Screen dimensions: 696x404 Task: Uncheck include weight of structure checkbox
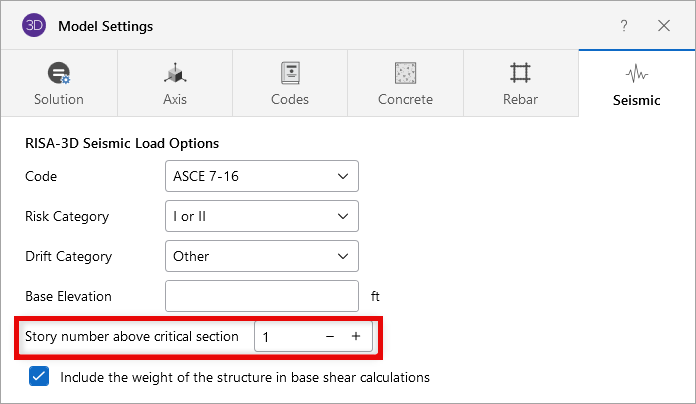coord(39,378)
